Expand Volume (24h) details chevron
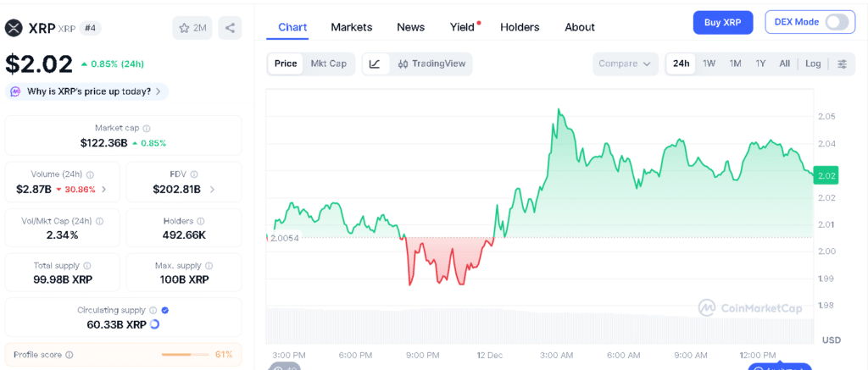Viewport: 868px width, 370px height. (104, 189)
